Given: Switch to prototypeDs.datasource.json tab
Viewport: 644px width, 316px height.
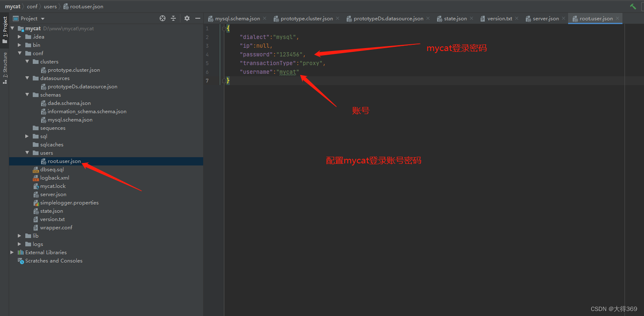Looking at the screenshot, I should (388, 19).
